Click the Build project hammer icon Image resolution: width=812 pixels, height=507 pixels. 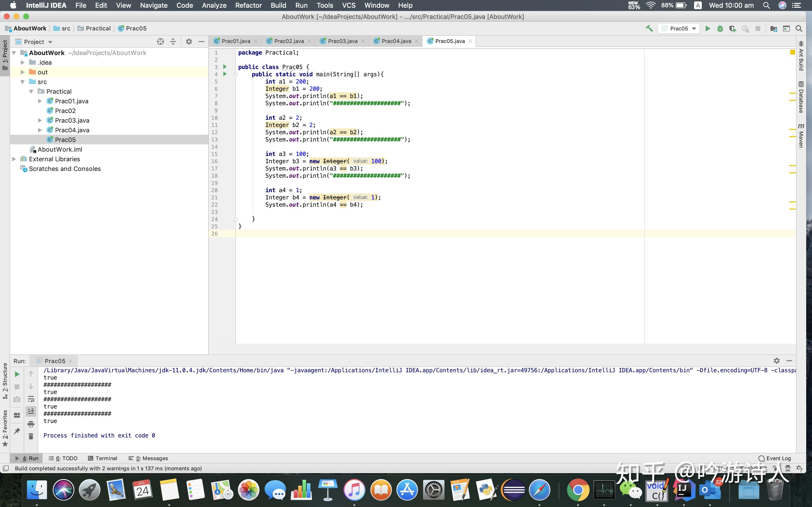coord(649,28)
